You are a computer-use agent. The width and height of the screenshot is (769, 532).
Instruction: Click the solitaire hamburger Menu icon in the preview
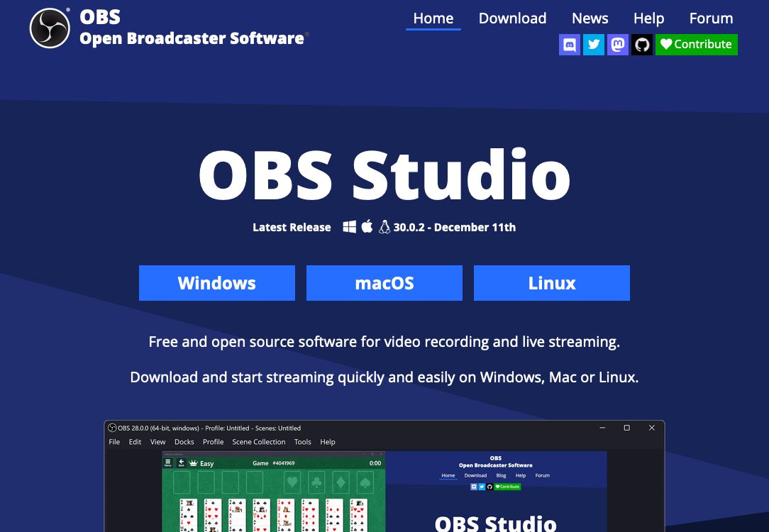click(x=167, y=463)
